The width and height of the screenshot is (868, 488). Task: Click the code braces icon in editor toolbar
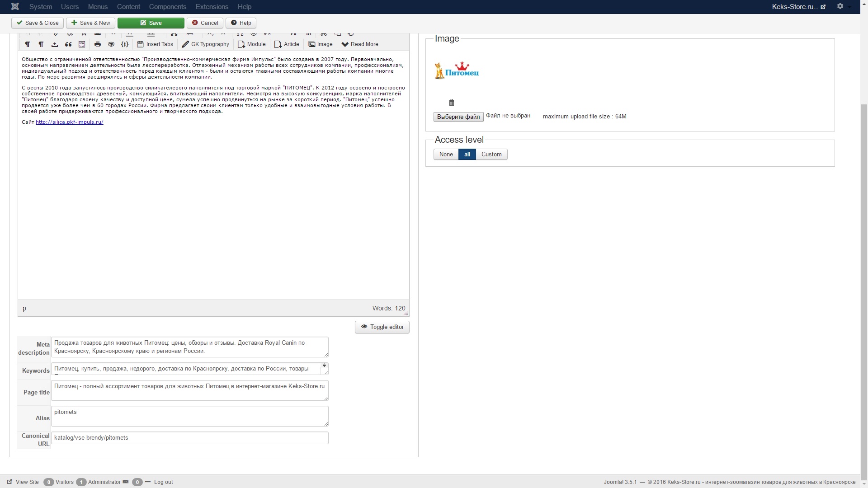(125, 44)
